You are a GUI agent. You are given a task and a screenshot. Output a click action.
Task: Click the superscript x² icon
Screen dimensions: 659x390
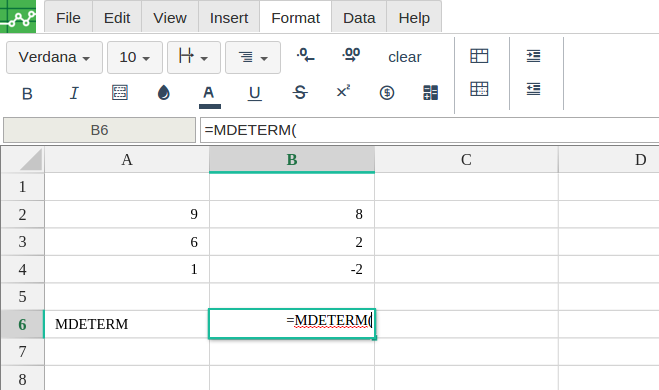343,91
